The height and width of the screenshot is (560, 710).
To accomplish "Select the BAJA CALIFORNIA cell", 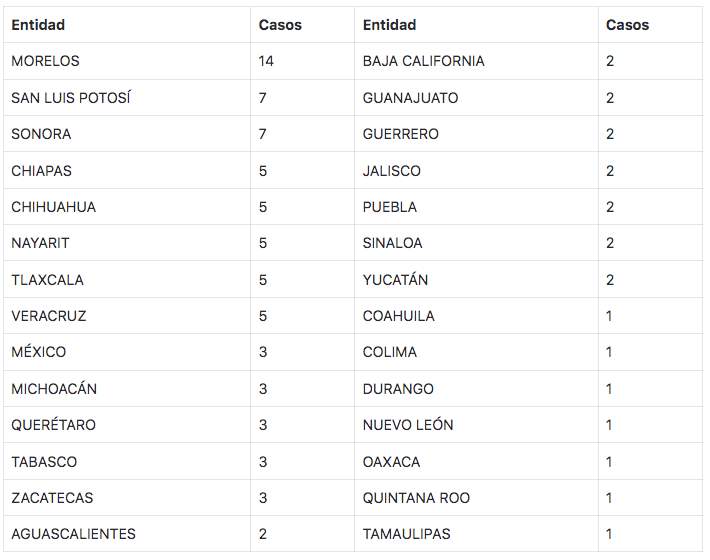I will click(424, 61).
